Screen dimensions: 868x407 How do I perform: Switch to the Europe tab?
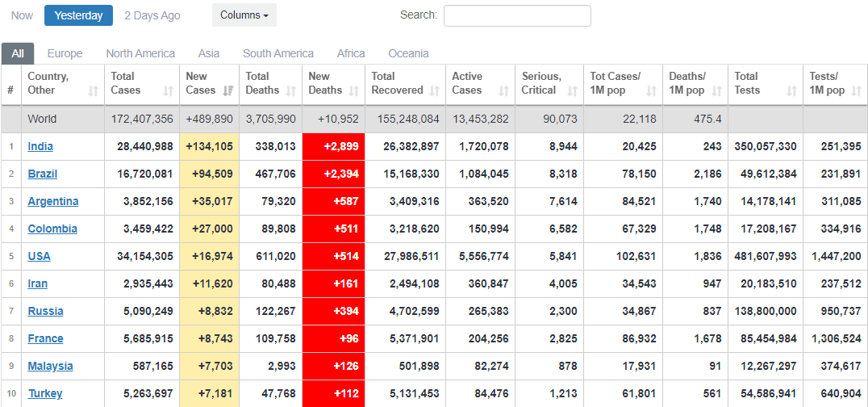(65, 53)
